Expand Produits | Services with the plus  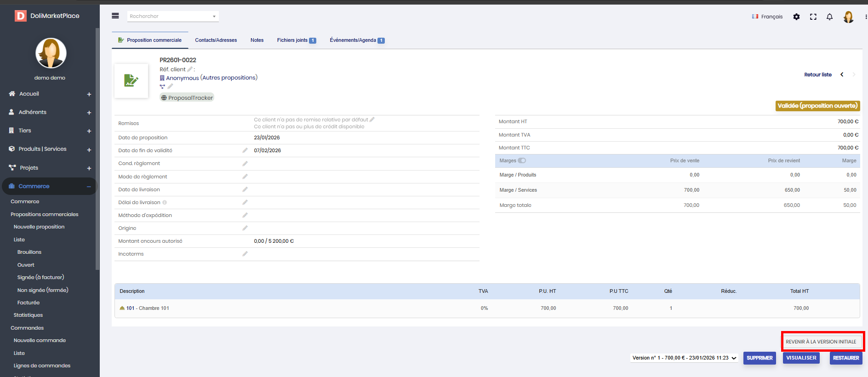click(89, 150)
